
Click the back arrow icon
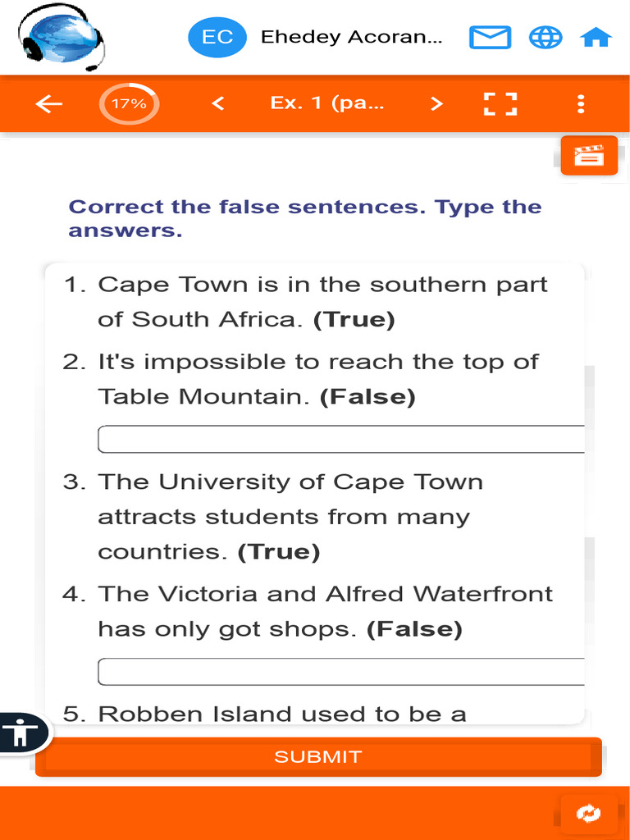[x=49, y=103]
